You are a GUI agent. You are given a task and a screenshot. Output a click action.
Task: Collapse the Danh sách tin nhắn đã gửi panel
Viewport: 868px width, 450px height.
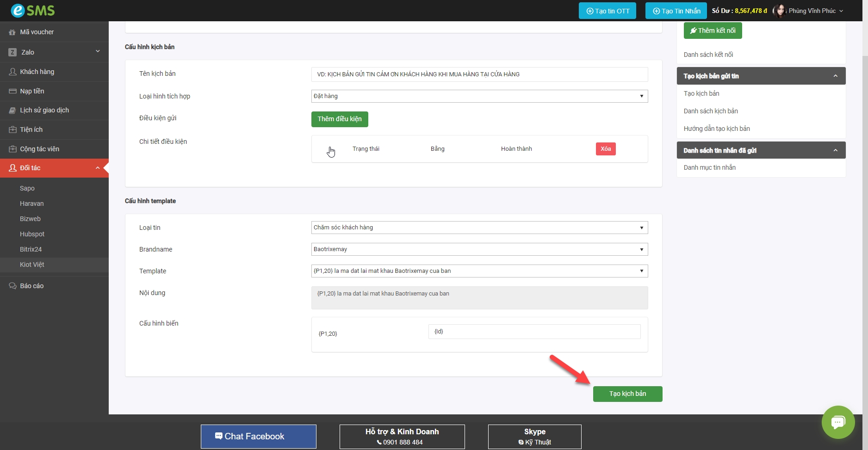click(835, 150)
